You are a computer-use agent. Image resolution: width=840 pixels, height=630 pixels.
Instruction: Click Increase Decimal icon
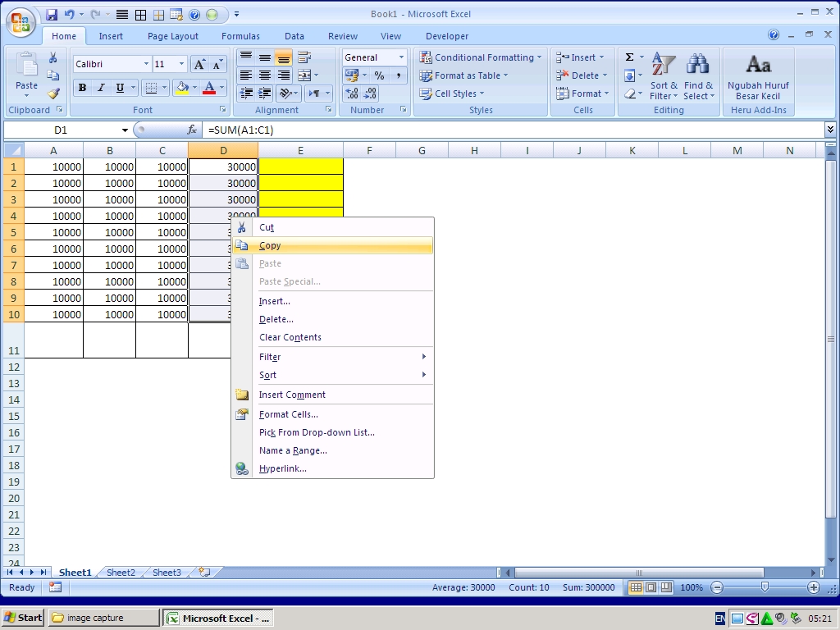point(352,94)
